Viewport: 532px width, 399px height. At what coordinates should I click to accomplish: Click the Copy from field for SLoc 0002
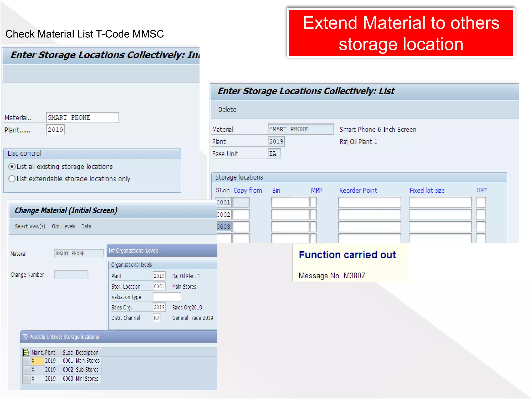(x=241, y=215)
